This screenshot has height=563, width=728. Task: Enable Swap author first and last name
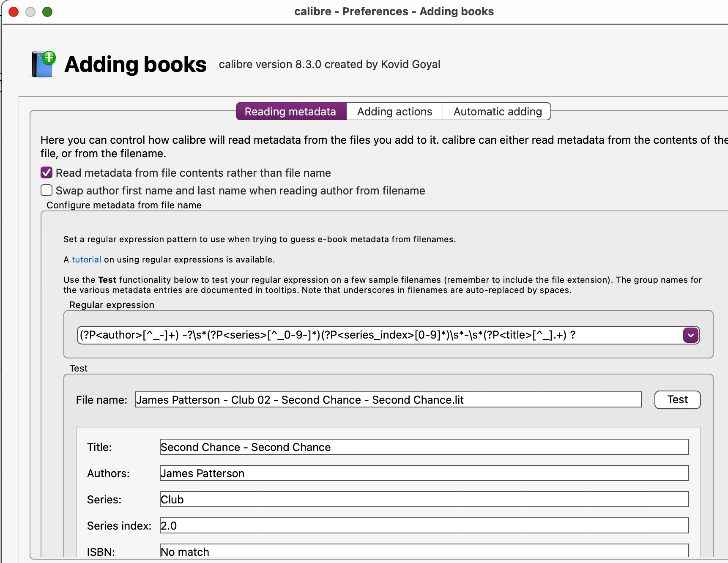click(x=47, y=191)
